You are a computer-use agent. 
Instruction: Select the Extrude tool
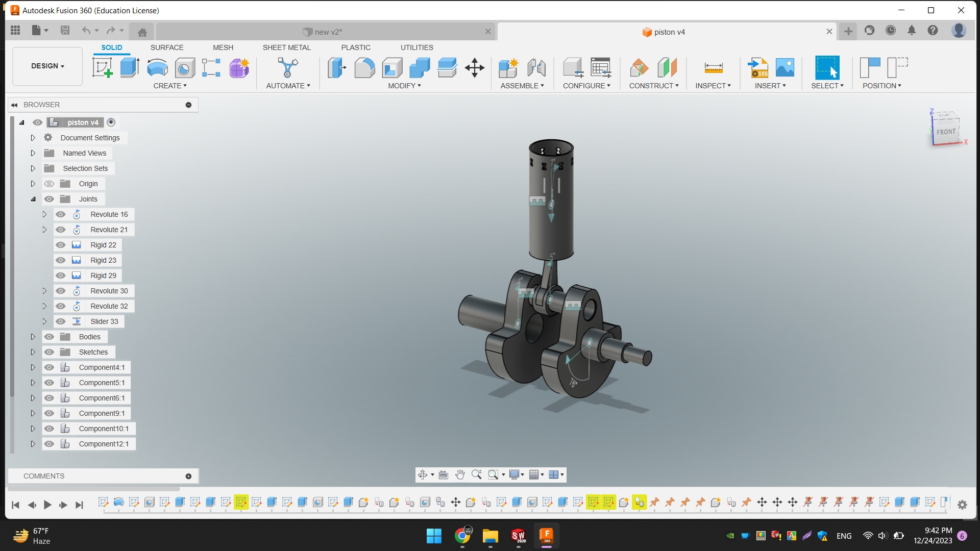[x=130, y=67]
